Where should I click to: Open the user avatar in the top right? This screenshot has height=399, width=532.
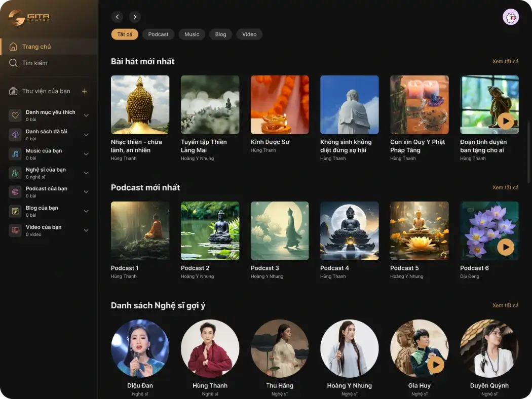tap(511, 17)
